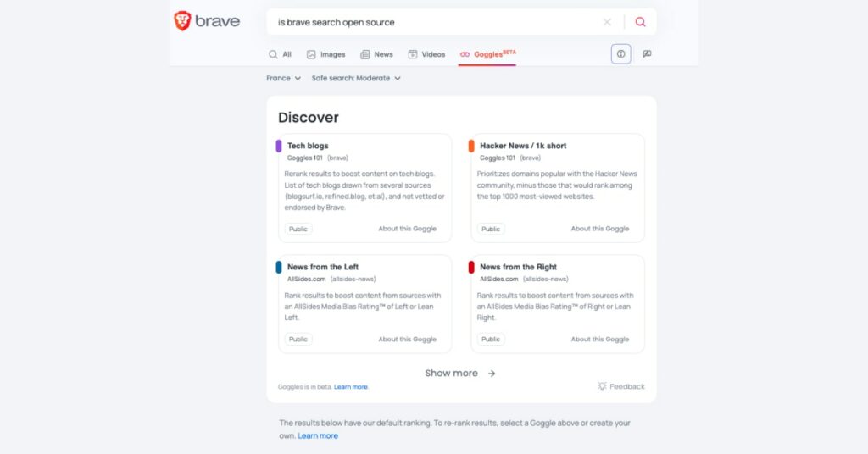Click Learn more beside Goggles is in beta
The height and width of the screenshot is (454, 868).
click(x=351, y=387)
